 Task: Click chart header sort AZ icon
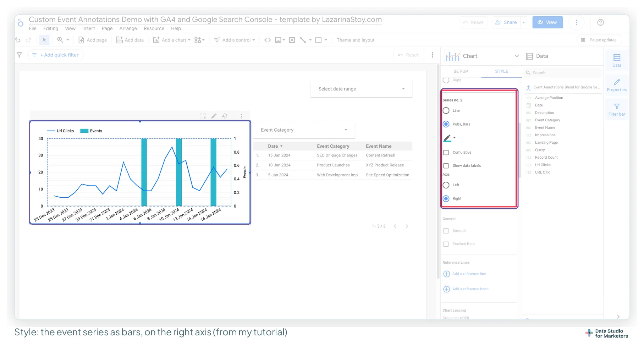(x=225, y=116)
